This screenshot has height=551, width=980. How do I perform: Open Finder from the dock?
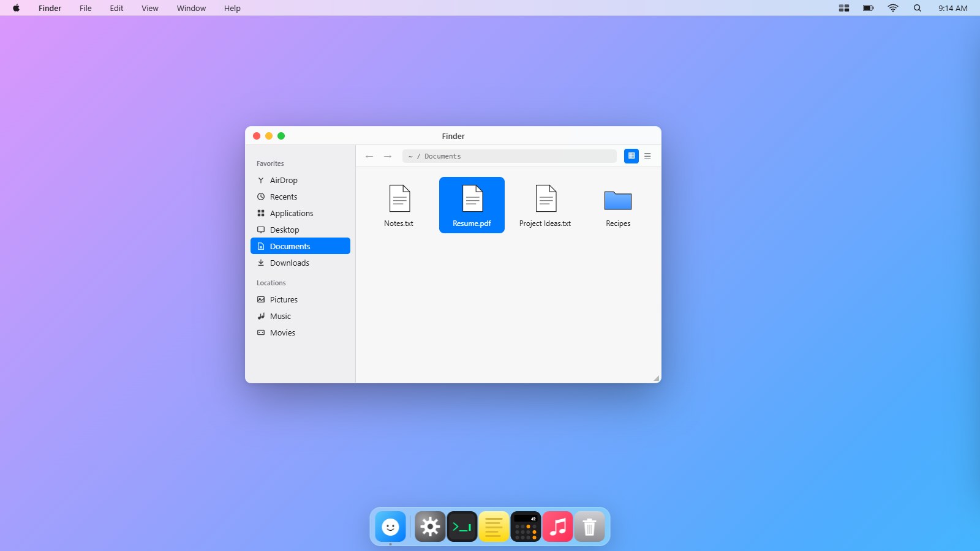[x=391, y=527]
